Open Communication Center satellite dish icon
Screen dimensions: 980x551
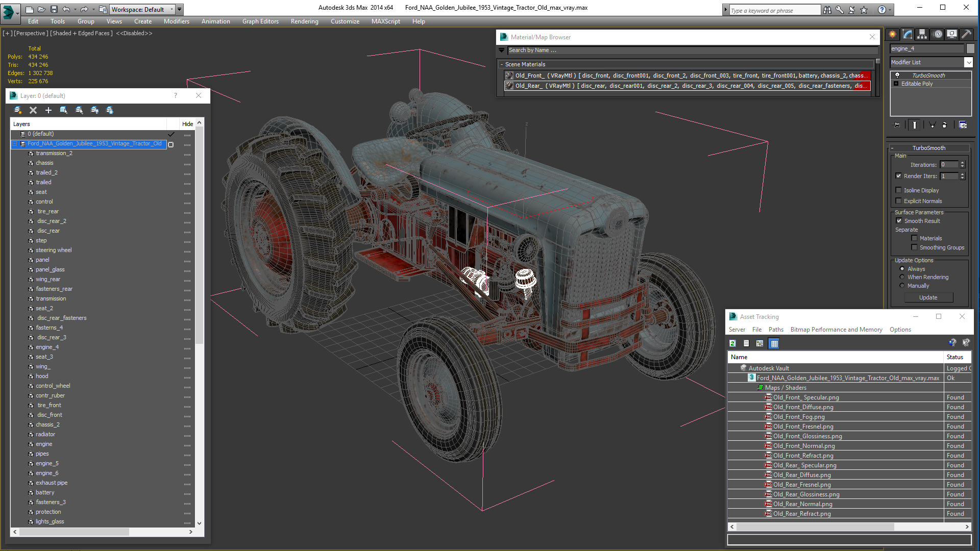852,10
